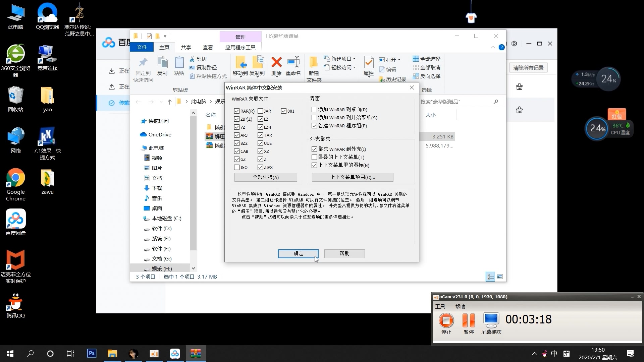Switch to details view in Explorer status bar
Screen dimensions: 644x362
(490, 277)
